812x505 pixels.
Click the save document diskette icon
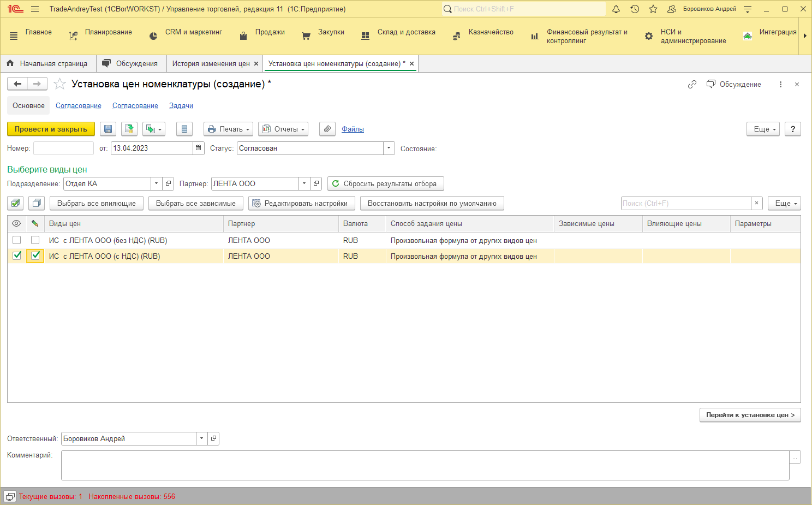tap(108, 129)
